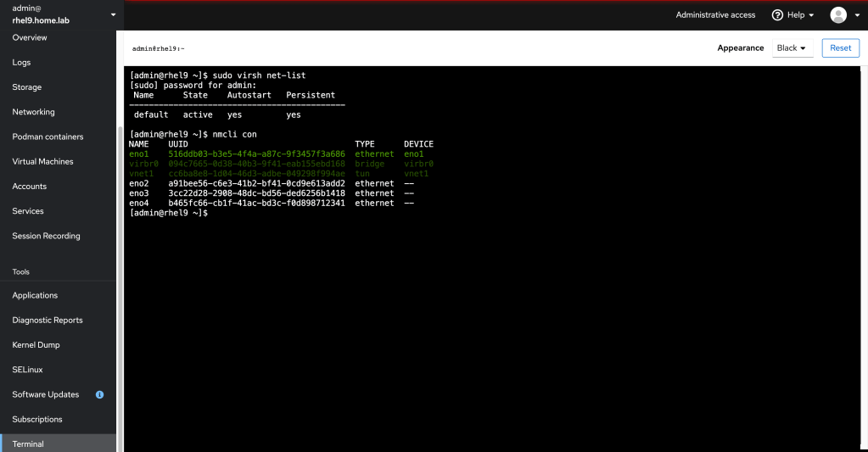Go to the Logs section
This screenshot has width=868, height=452.
pyautogui.click(x=21, y=63)
